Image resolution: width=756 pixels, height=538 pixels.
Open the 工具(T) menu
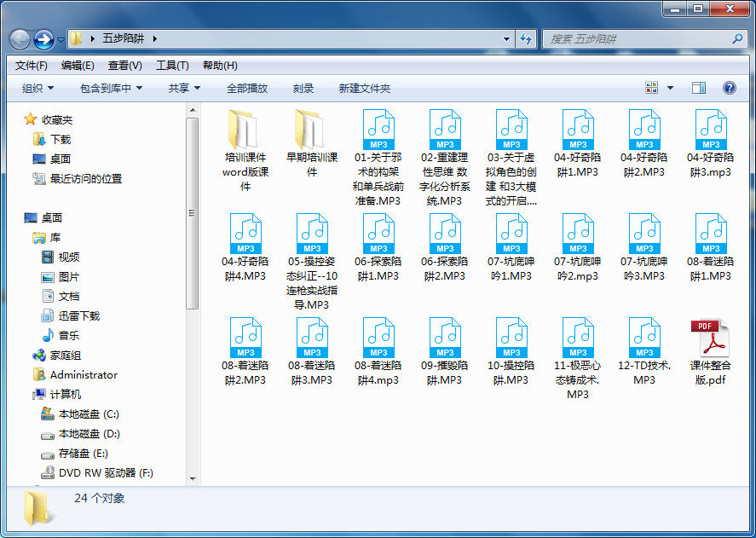(x=172, y=66)
